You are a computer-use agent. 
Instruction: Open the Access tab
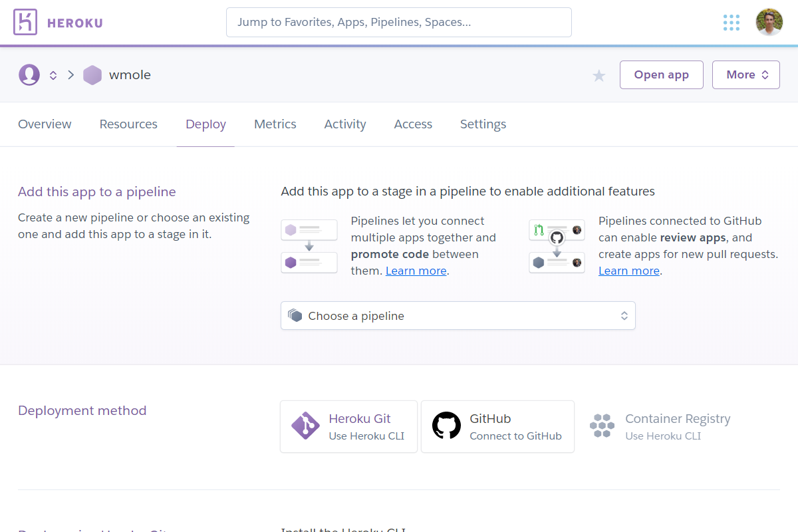(413, 124)
